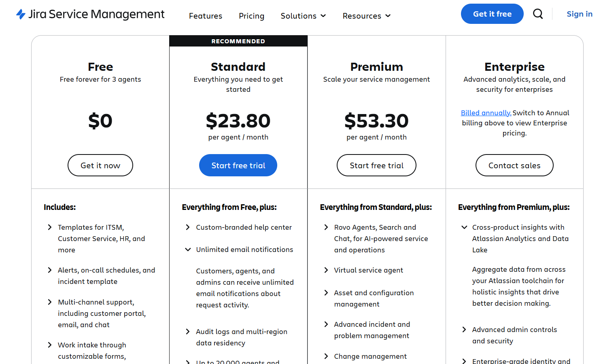
Task: Expand Rovo Agents, Search and Chat item
Action: pos(326,227)
